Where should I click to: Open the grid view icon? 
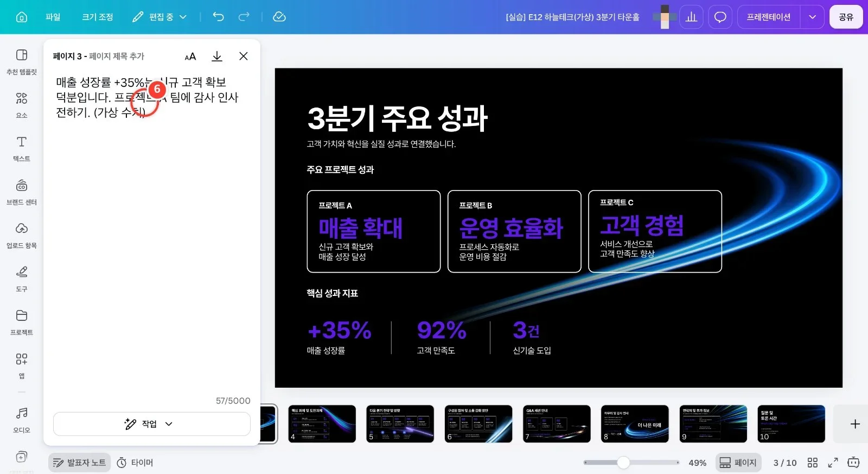tap(812, 463)
